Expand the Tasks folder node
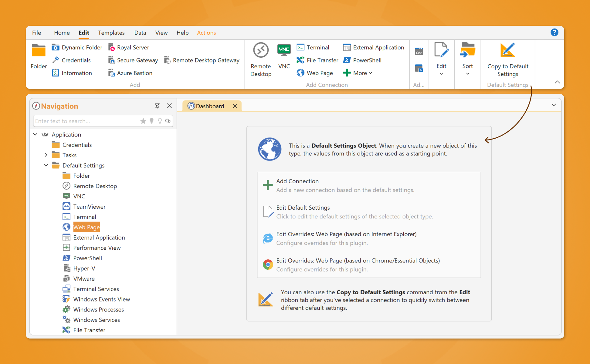The image size is (590, 364). coord(46,155)
